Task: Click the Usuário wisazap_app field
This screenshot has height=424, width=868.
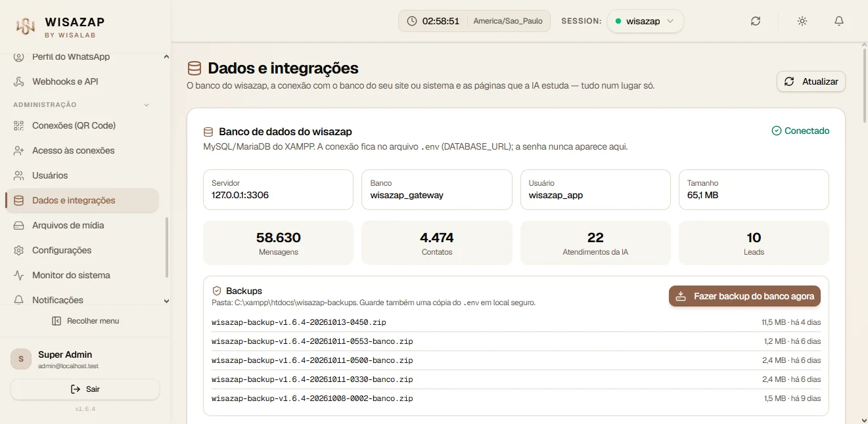Action: coord(595,190)
